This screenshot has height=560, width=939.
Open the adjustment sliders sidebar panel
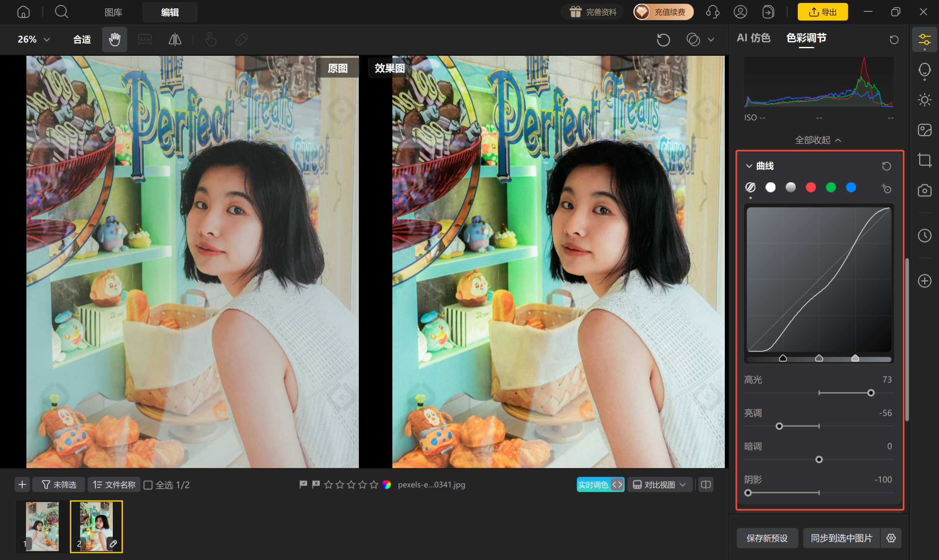click(924, 40)
